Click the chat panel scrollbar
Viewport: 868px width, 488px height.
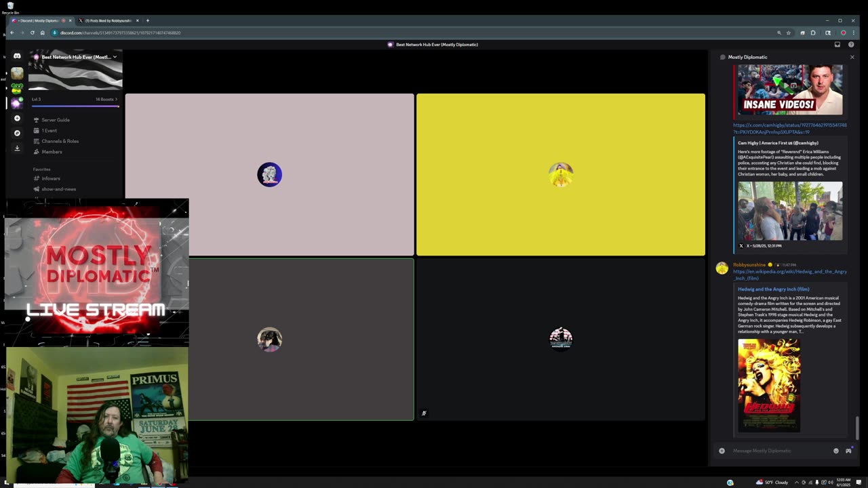857,428
